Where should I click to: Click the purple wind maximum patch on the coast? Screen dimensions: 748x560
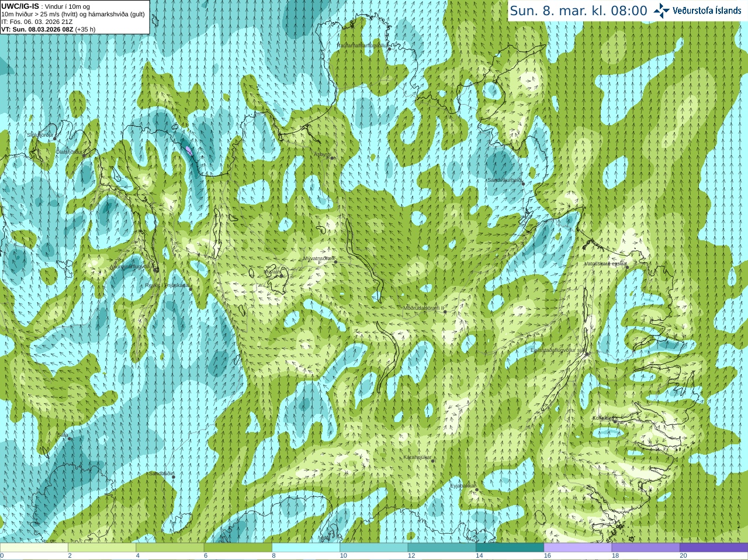pos(189,151)
